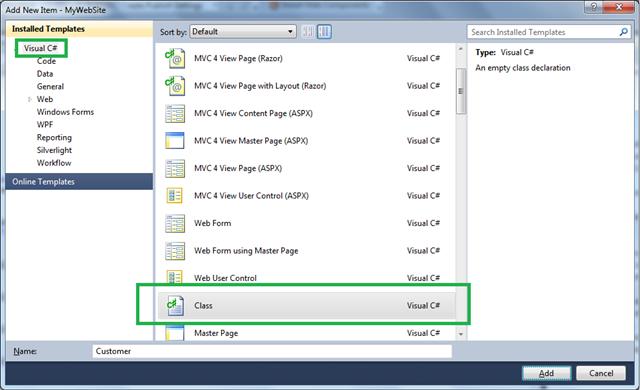Click the Master Page template icon
This screenshot has width=640, height=390.
coord(175,333)
